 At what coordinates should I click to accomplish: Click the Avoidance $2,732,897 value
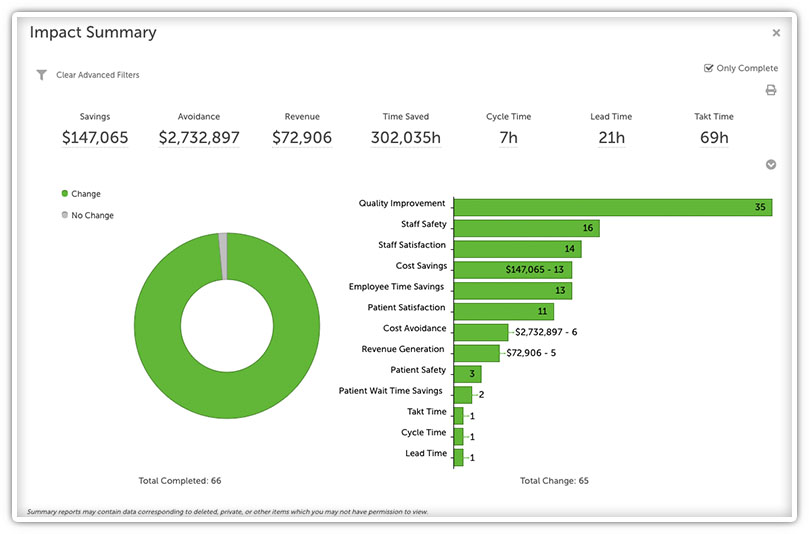199,138
